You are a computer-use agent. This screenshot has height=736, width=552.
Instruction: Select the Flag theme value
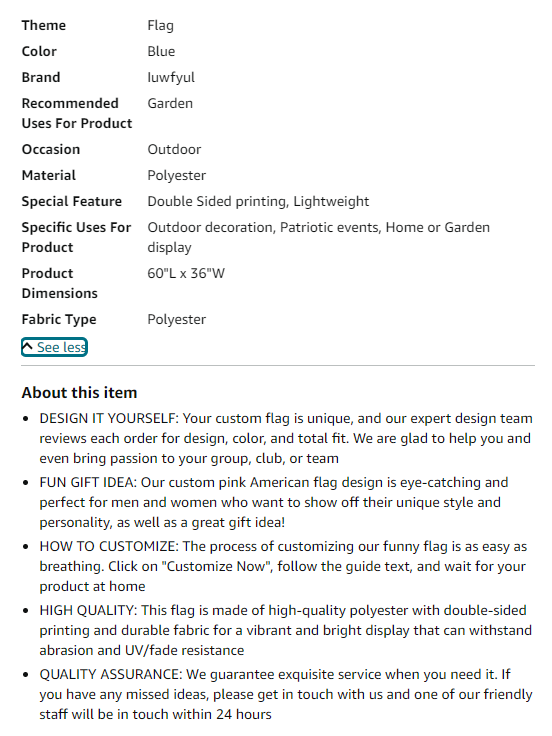(x=161, y=26)
